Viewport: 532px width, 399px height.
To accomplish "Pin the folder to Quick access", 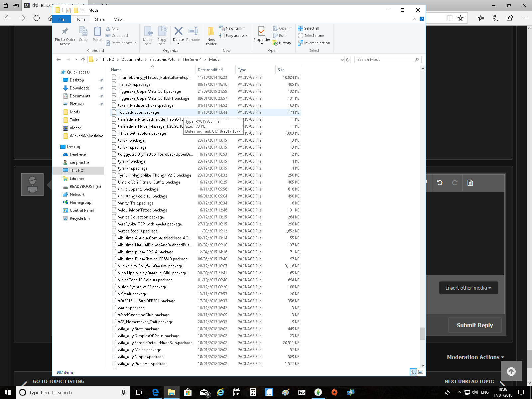I will click(x=65, y=36).
